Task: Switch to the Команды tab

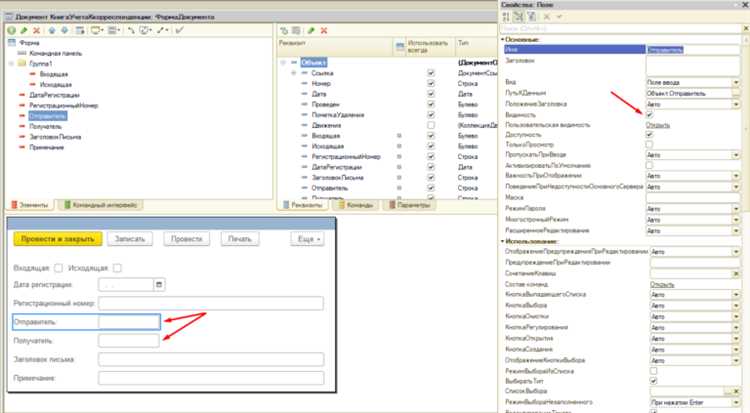Action: 355,205
